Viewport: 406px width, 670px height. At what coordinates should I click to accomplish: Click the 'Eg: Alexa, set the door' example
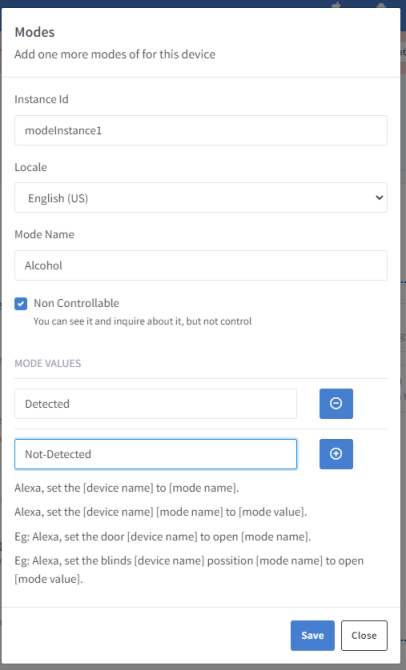pyautogui.click(x=163, y=537)
